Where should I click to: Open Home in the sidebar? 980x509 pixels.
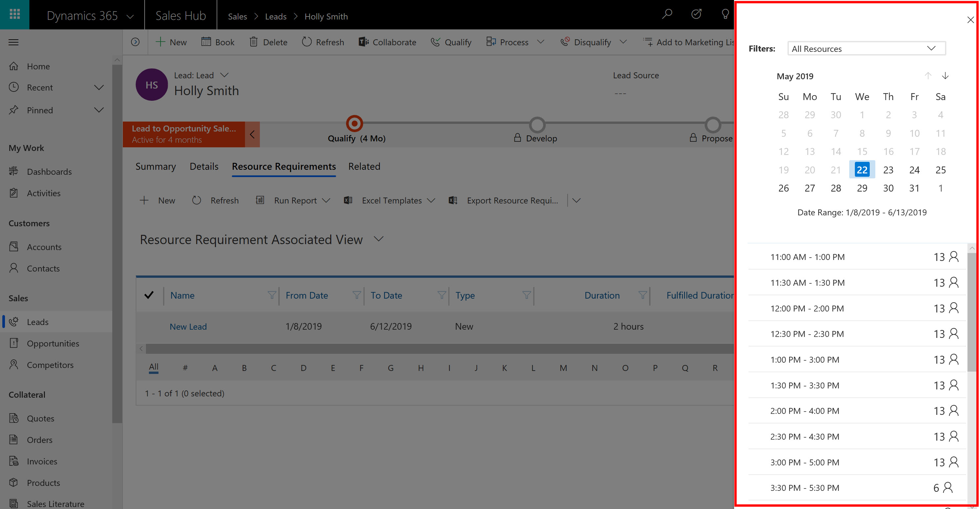56,66
